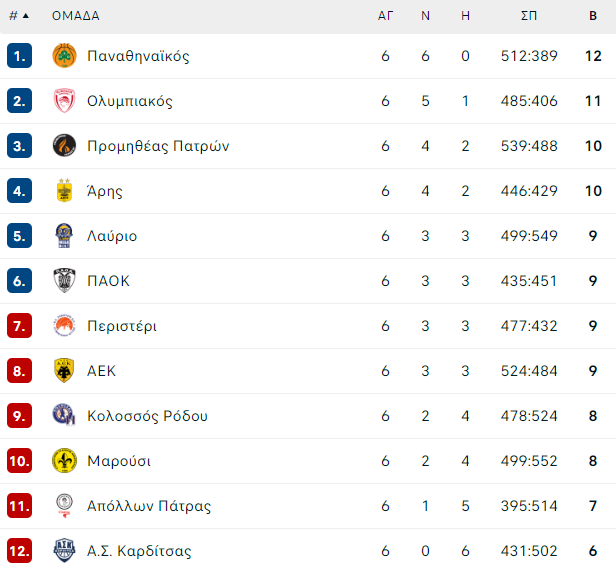Click the Apollon Patras logo
Image resolution: width=616 pixels, height=569 pixels.
click(64, 506)
